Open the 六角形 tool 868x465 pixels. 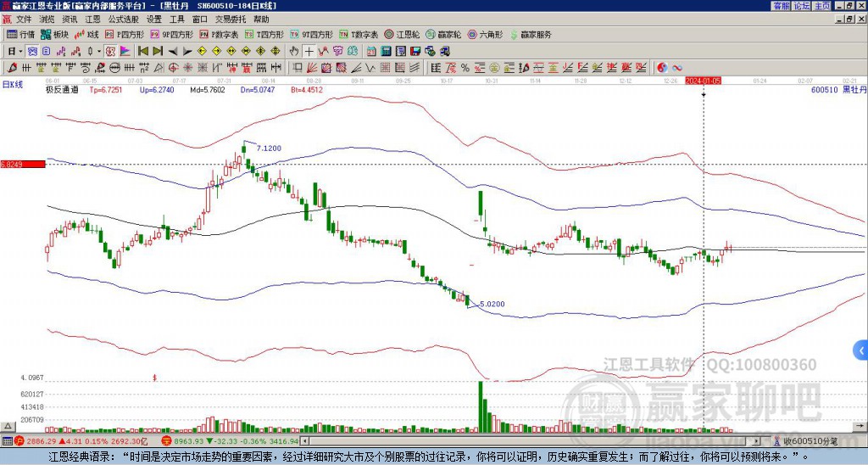click(485, 34)
